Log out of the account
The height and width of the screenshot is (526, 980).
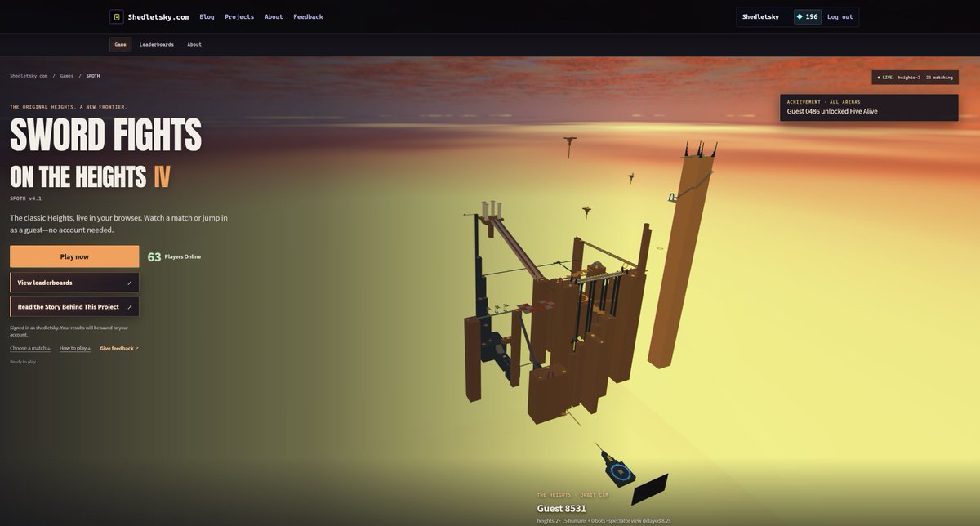point(840,16)
